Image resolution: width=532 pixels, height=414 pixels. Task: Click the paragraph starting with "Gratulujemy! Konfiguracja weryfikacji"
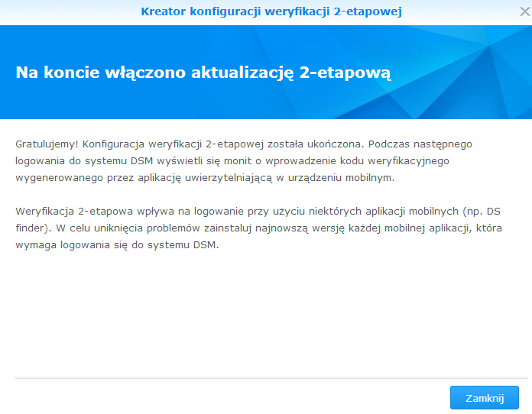pyautogui.click(x=244, y=160)
